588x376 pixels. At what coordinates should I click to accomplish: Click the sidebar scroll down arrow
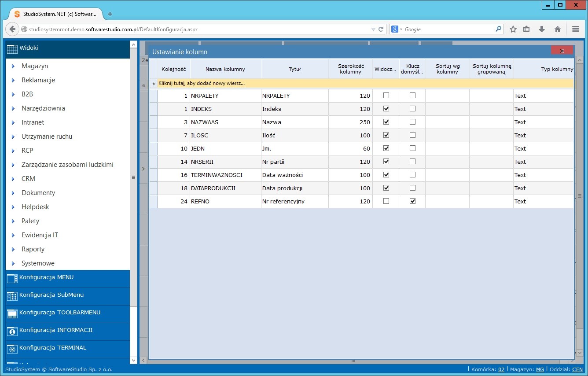(134, 360)
